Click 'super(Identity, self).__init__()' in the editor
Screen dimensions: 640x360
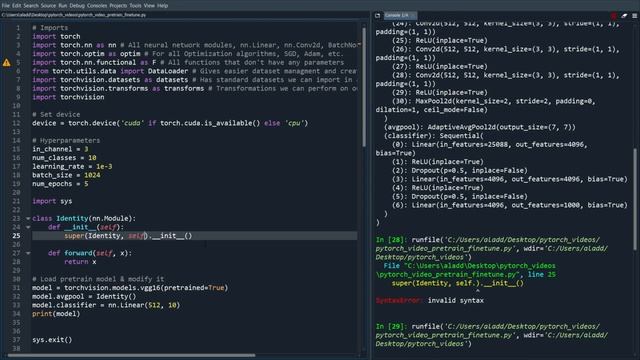pyautogui.click(x=128, y=236)
